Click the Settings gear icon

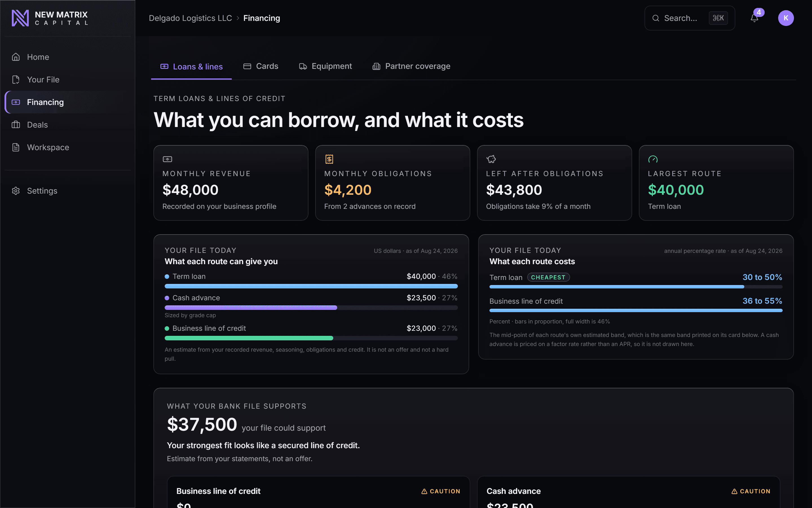pyautogui.click(x=16, y=191)
